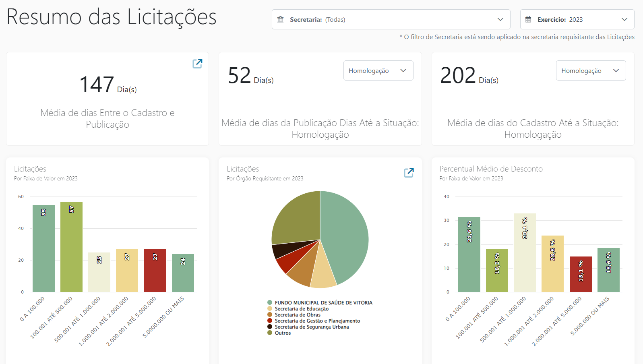Image resolution: width=643 pixels, height=364 pixels.
Task: Toggle Secretaria de Educação legend entry
Action: [301, 309]
